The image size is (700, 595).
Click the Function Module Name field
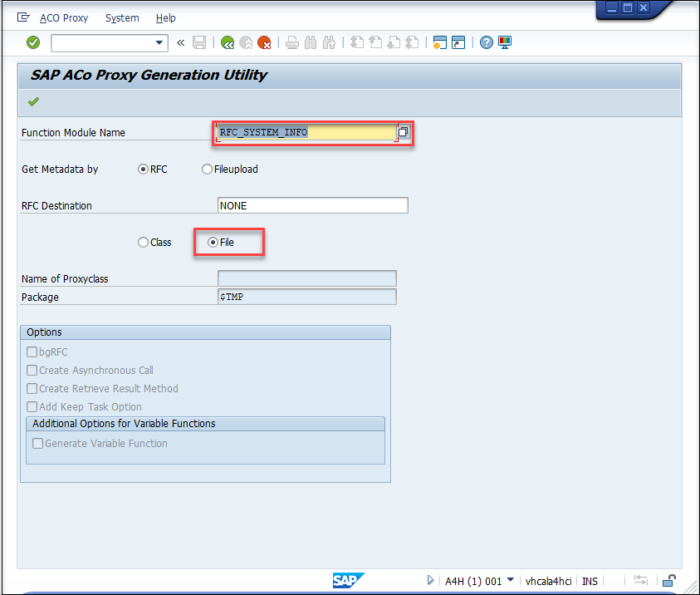[306, 132]
